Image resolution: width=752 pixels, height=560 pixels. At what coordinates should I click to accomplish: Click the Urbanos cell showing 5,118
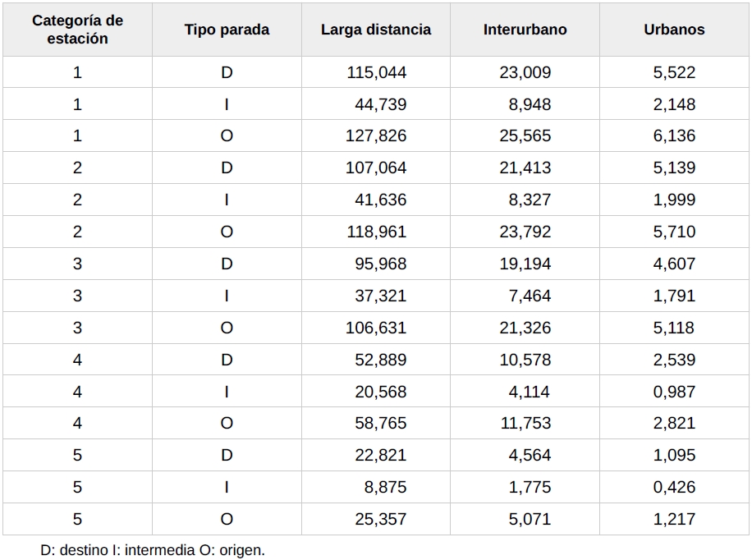674,328
